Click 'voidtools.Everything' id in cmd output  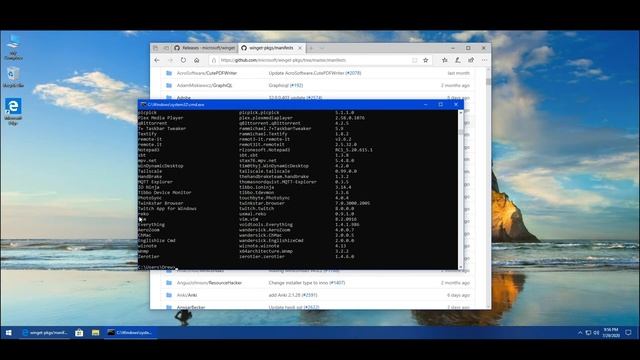click(266, 224)
